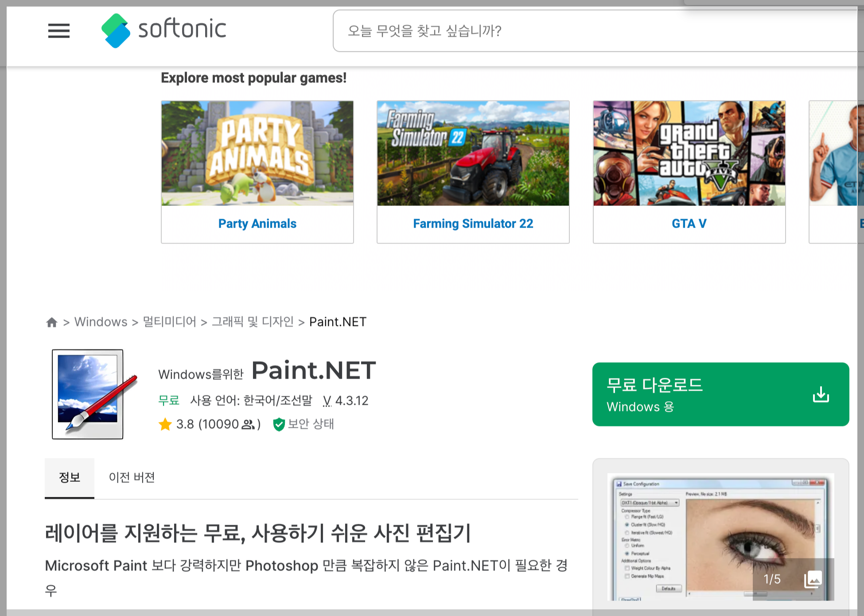Click the green security shield icon
Screen dimensions: 864x616
click(x=279, y=424)
